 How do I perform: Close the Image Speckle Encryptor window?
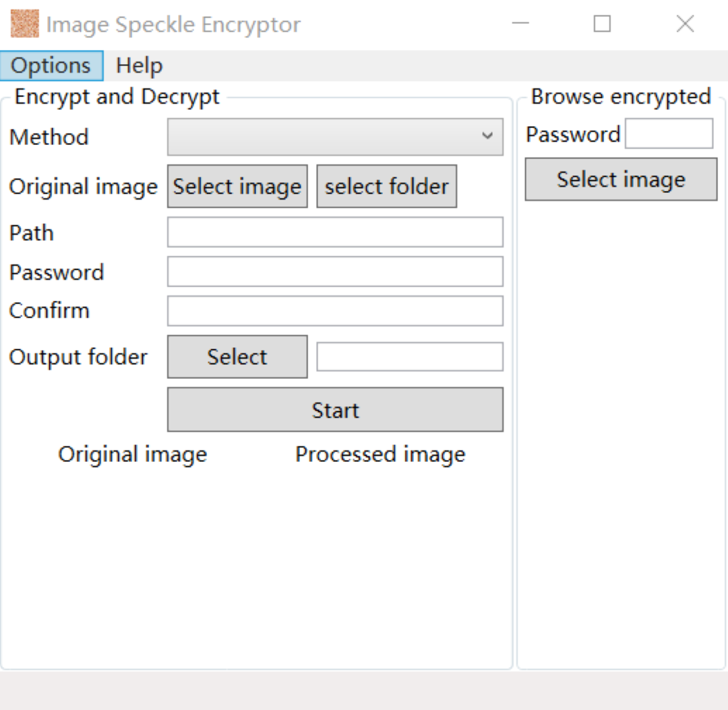click(x=685, y=24)
